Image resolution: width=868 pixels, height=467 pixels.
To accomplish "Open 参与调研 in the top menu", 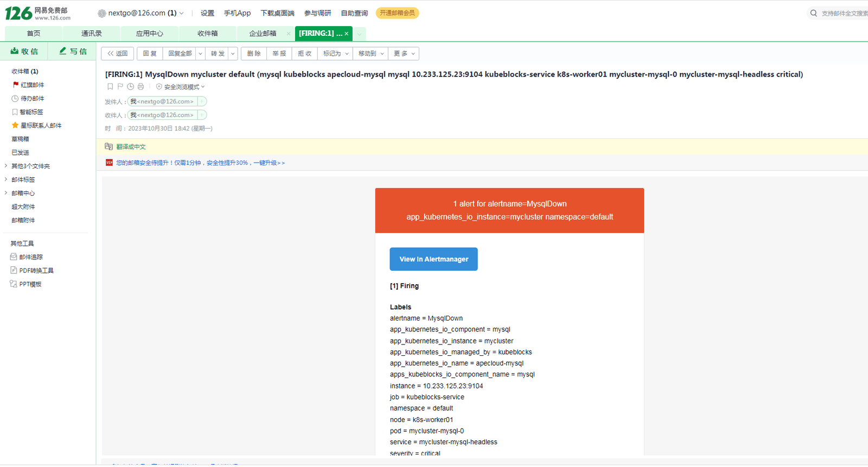I will 317,13.
